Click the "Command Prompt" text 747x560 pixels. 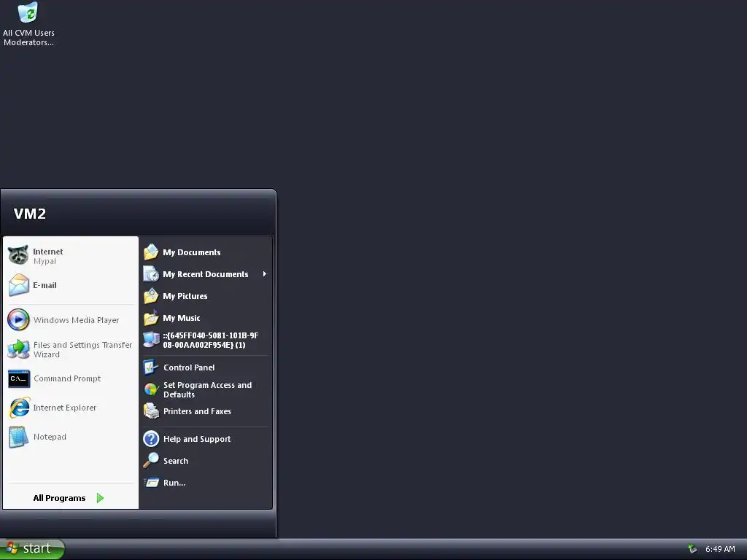point(67,378)
